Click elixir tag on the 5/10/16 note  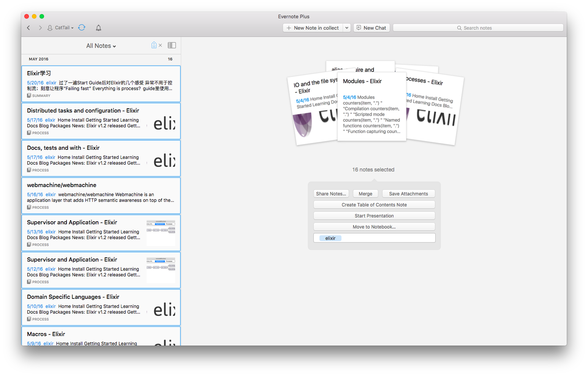click(51, 306)
